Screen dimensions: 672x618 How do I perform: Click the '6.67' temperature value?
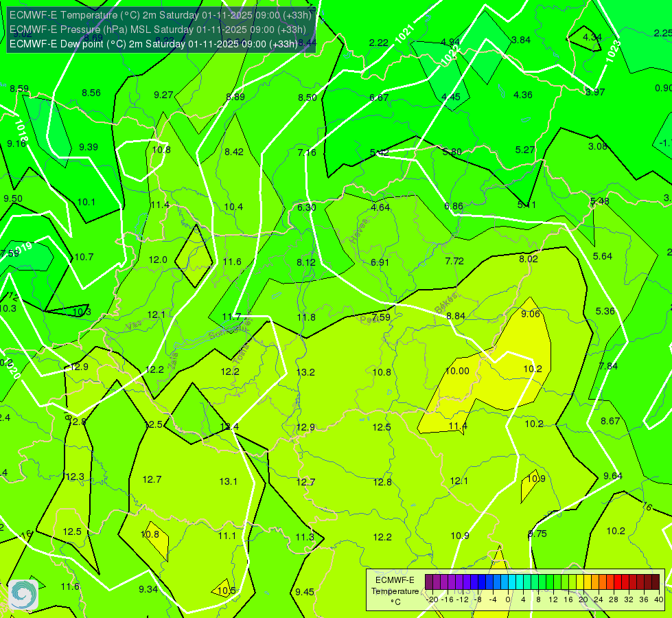tap(379, 98)
